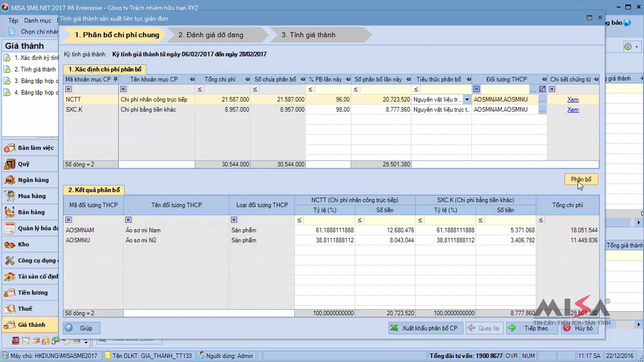Open the Ngân hàng module
Viewport: 644px width, 362px height.
(30, 180)
